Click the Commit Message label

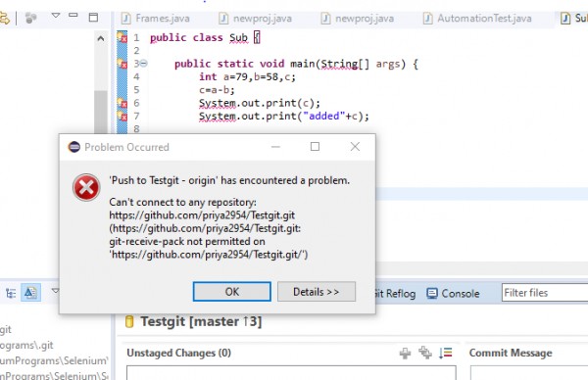point(511,353)
